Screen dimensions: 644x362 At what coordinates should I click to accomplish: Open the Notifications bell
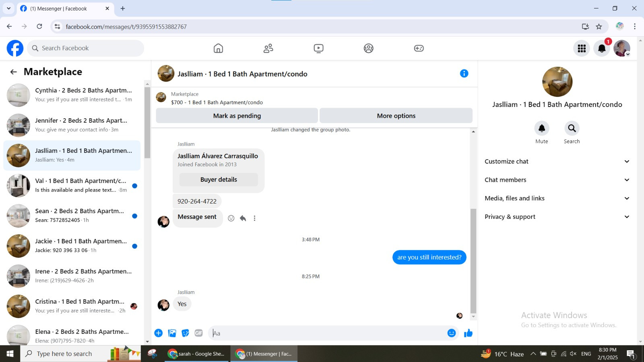coord(602,48)
